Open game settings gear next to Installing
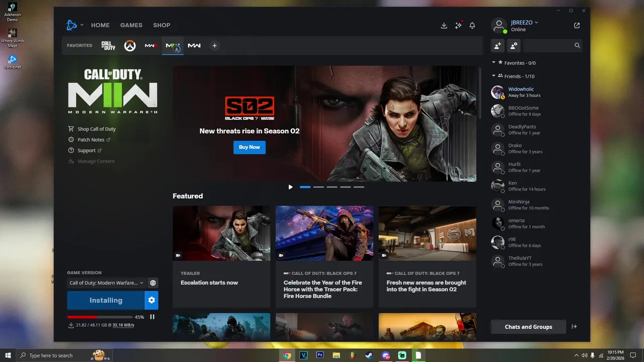The width and height of the screenshot is (644, 362). (x=151, y=300)
